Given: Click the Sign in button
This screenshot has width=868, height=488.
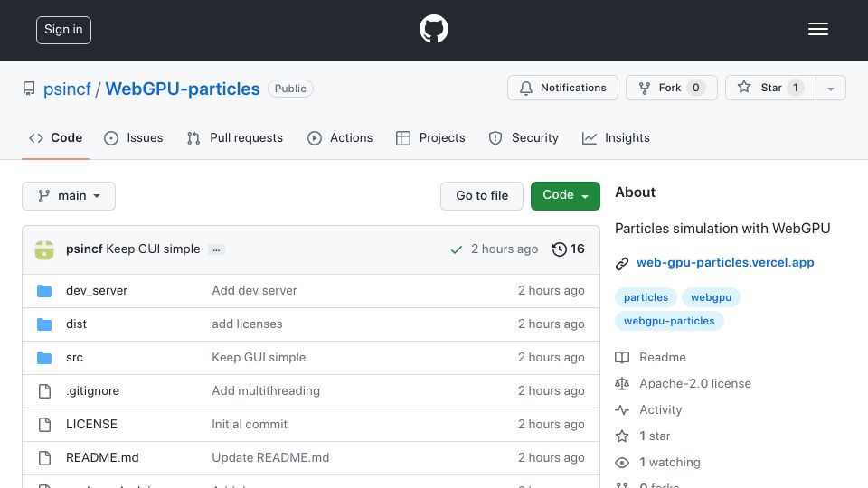Looking at the screenshot, I should [x=63, y=30].
